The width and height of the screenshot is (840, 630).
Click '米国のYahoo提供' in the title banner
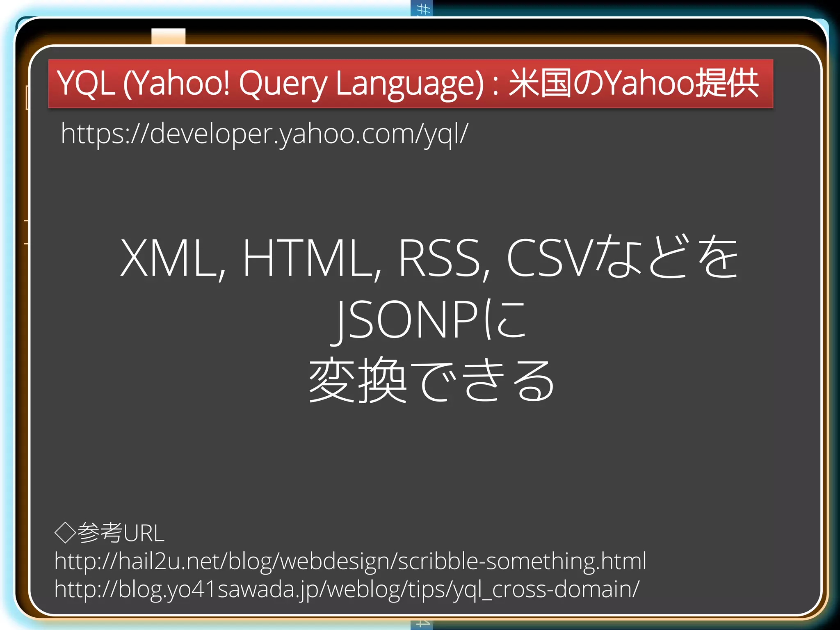(634, 83)
